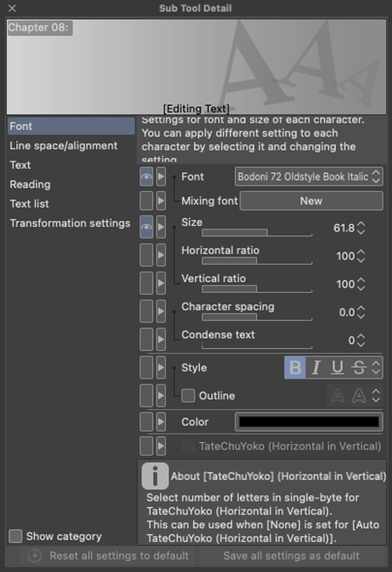Screen dimensions: 392x572
Task: Open the black Color swatch
Action: (309, 422)
